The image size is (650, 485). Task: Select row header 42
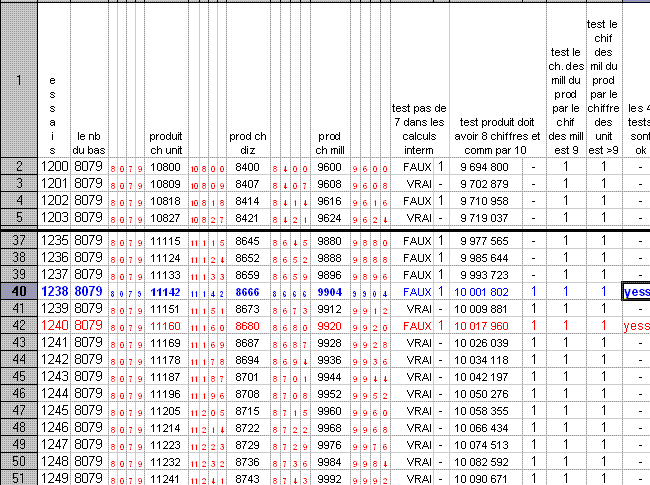18,326
